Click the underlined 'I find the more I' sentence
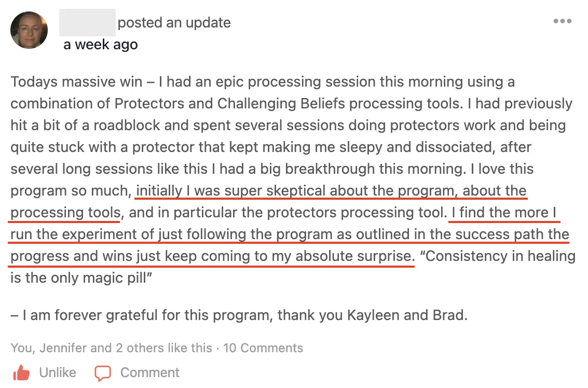588x388 pixels. pyautogui.click(x=504, y=213)
